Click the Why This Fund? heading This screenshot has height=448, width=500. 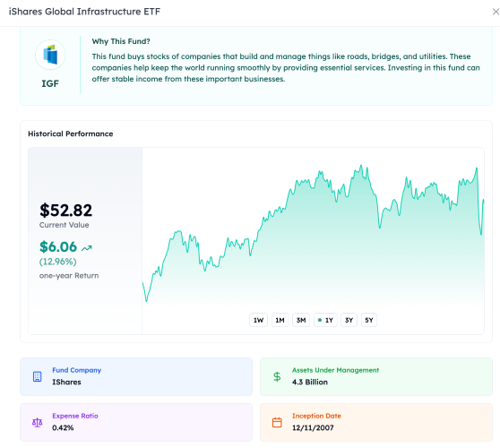121,41
